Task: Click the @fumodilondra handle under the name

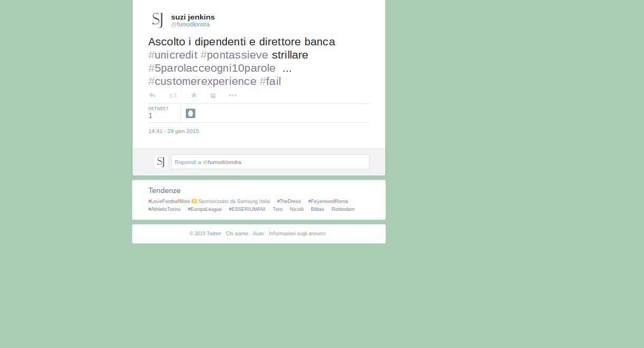Action: click(x=190, y=25)
